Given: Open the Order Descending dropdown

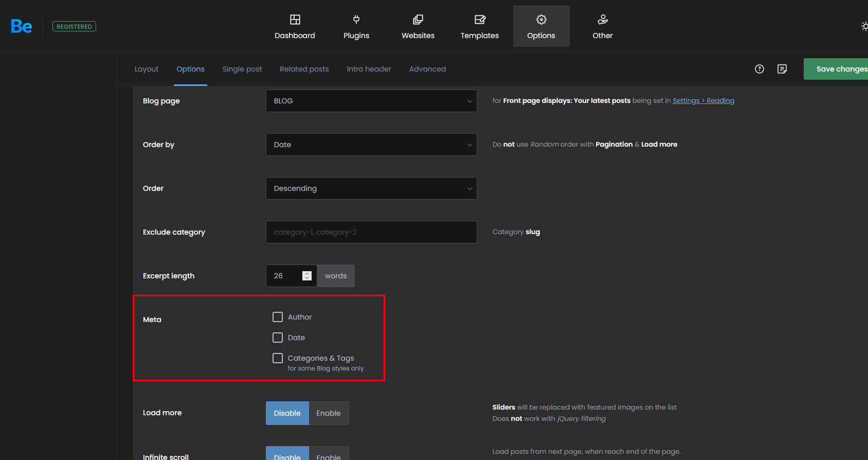Looking at the screenshot, I should 371,188.
